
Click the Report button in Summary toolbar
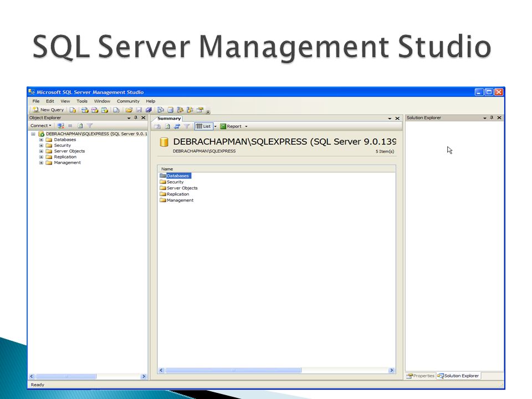[x=231, y=126]
